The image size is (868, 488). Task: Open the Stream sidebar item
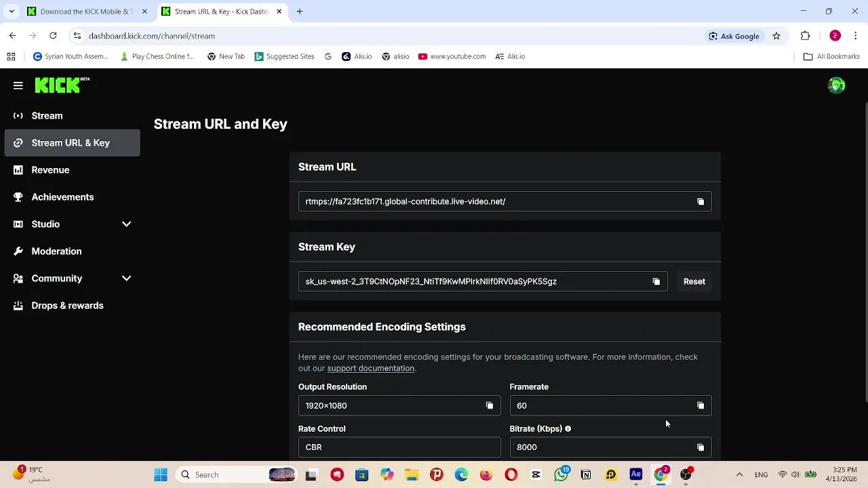pos(72,116)
